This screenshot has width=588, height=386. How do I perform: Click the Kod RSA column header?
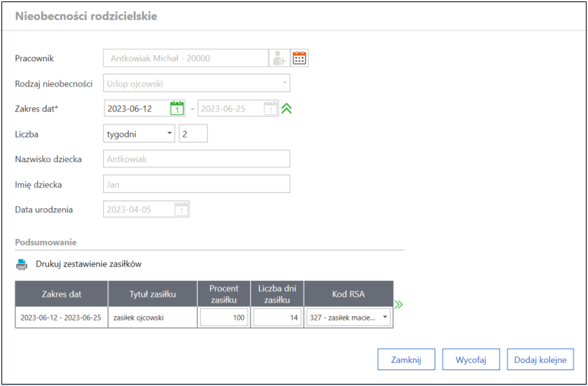(349, 294)
